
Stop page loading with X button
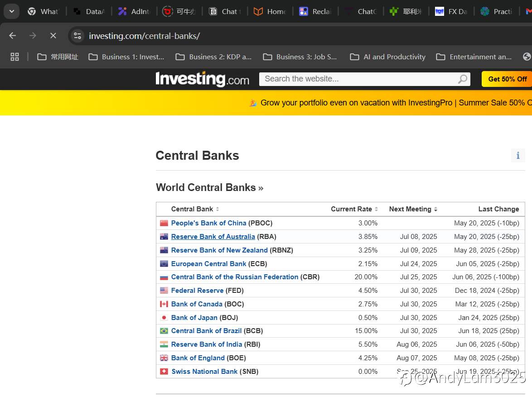tap(53, 36)
